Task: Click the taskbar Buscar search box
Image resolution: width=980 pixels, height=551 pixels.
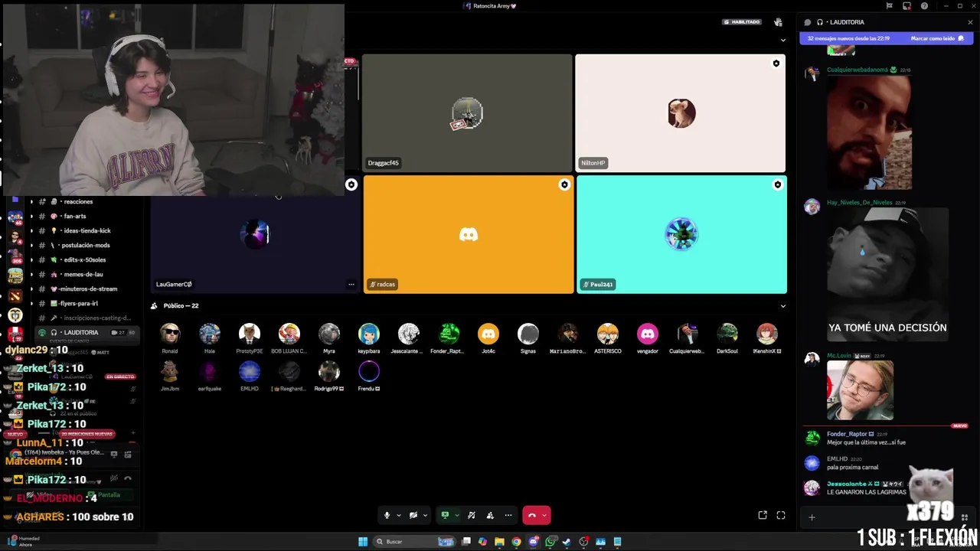Action: (x=414, y=542)
